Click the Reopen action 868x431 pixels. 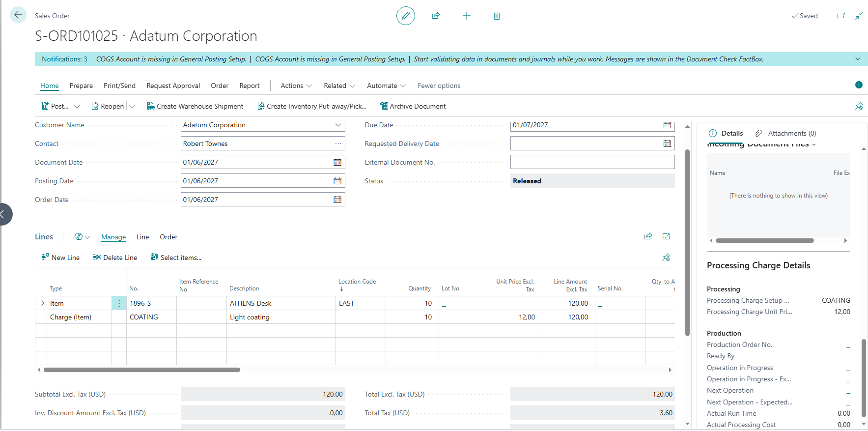coord(108,106)
